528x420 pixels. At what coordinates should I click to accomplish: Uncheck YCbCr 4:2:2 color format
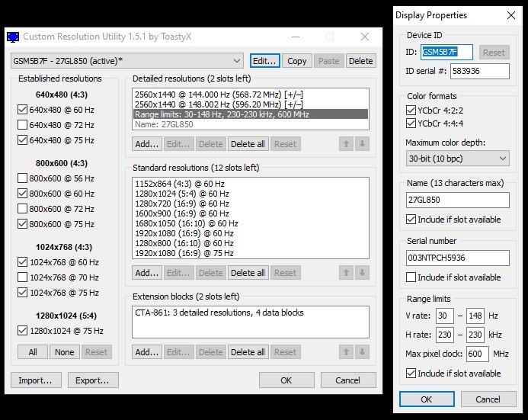411,111
